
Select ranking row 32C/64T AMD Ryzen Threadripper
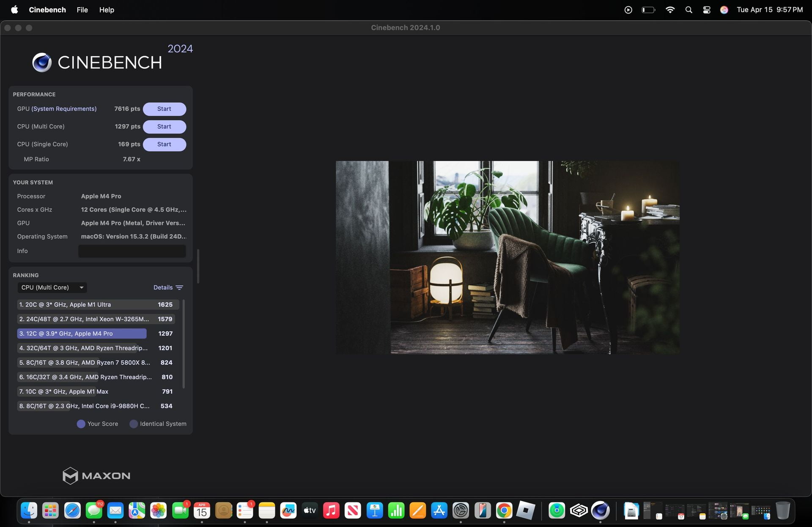coord(96,348)
